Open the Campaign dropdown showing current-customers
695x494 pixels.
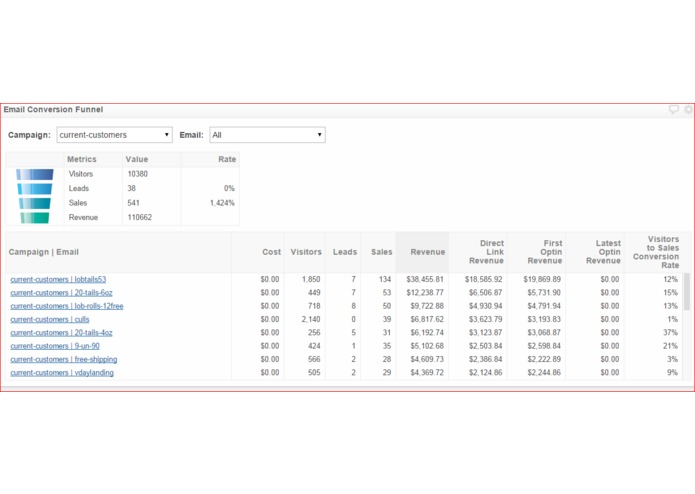[x=114, y=135]
